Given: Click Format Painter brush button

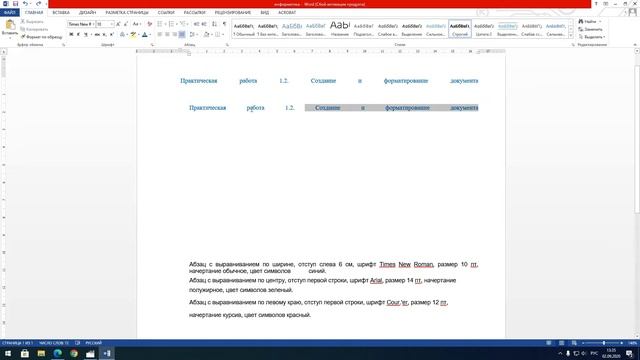Looking at the screenshot, I should tap(42, 37).
